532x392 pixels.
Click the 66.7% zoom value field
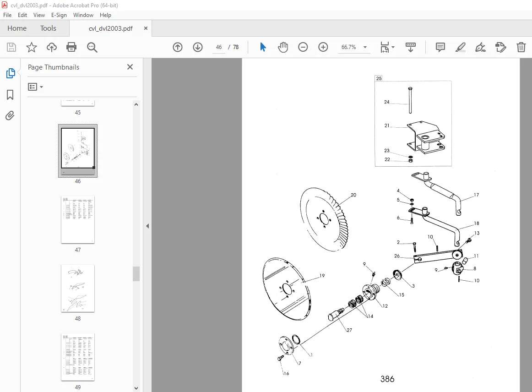348,47
